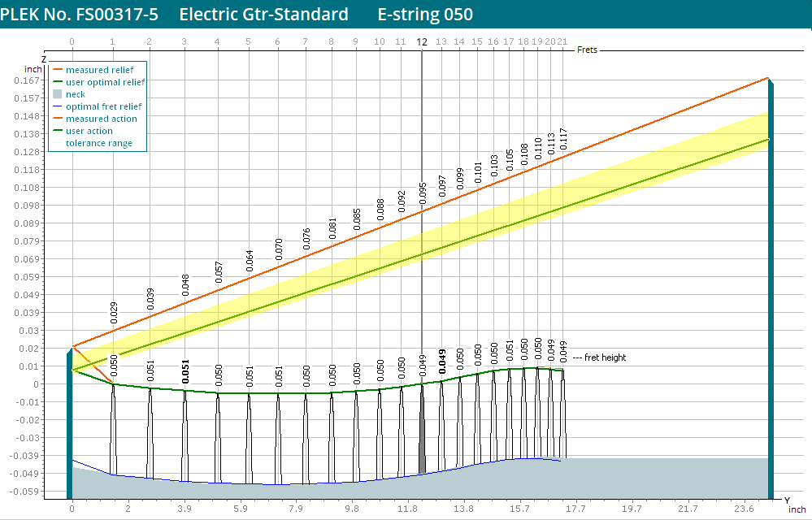Click the bold 0.051 fret height at fret 3
This screenshot has height=520, width=812.
click(185, 370)
